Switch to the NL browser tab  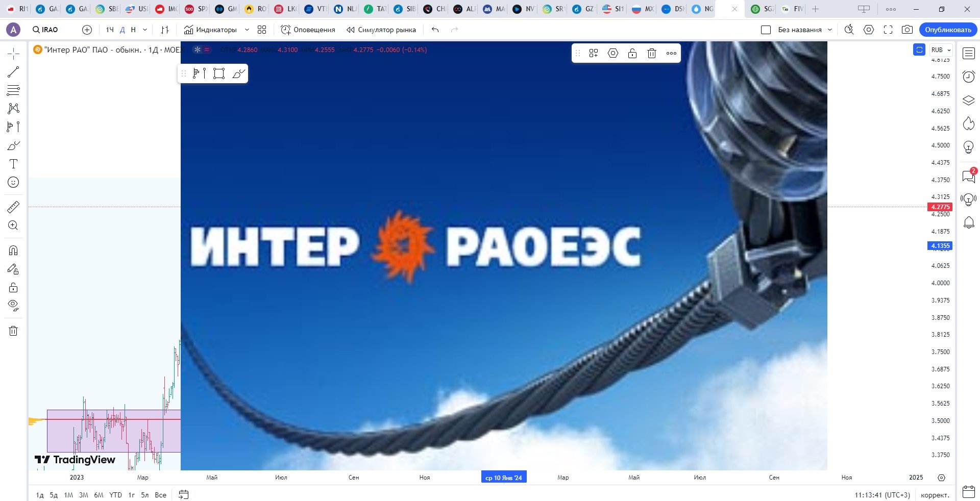click(345, 9)
